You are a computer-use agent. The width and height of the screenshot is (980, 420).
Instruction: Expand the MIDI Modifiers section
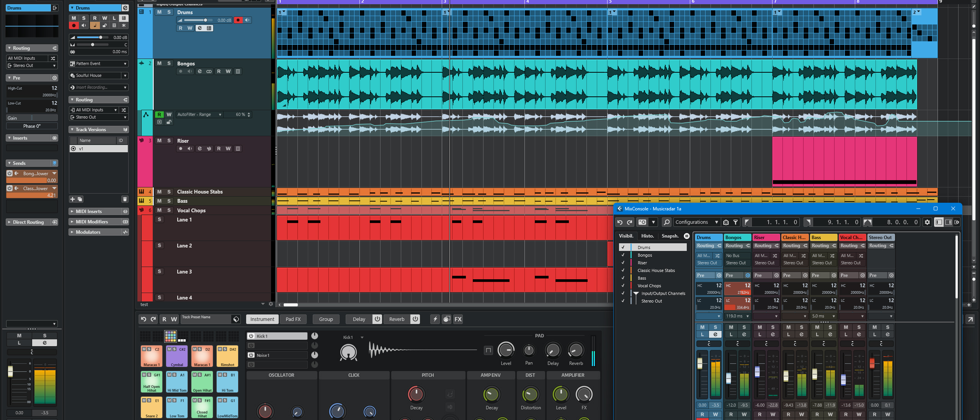72,221
